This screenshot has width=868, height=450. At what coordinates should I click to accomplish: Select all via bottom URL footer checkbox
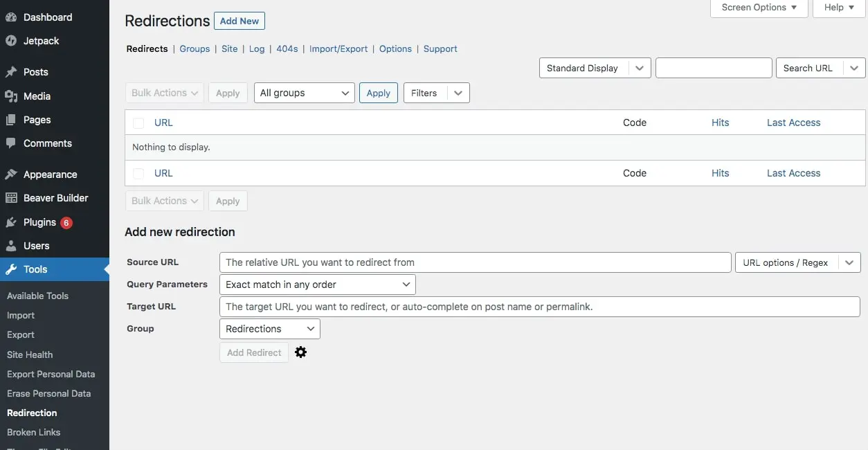click(x=138, y=174)
